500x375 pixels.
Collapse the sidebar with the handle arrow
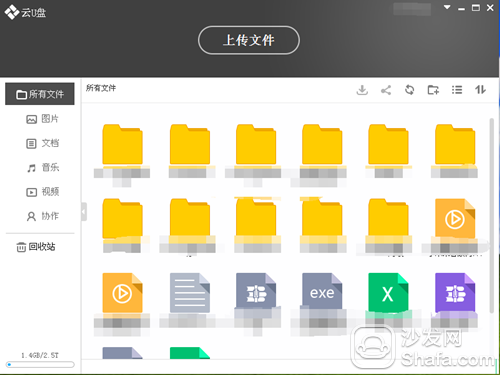tap(84, 211)
